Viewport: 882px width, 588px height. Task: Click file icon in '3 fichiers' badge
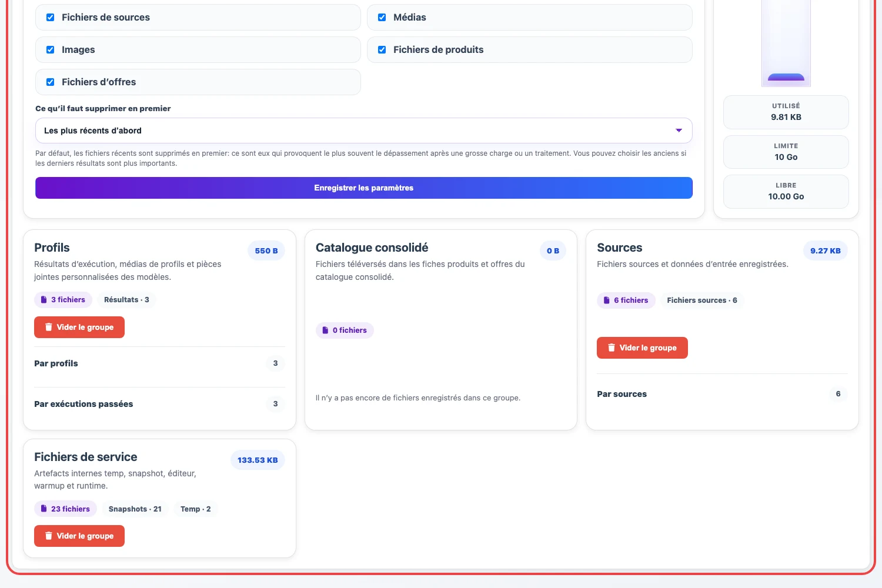pos(44,300)
